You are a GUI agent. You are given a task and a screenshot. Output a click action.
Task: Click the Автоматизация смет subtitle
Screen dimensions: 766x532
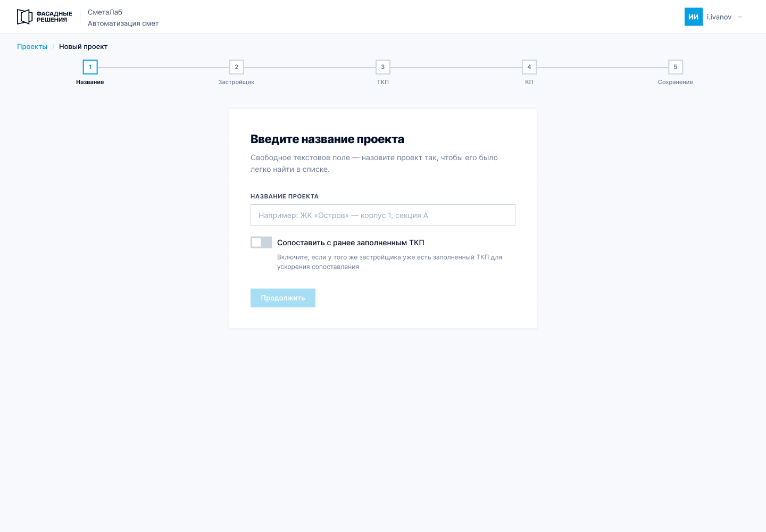click(x=123, y=23)
